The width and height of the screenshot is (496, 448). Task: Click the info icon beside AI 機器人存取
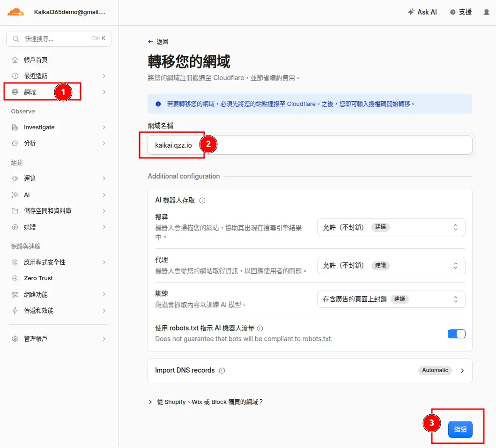[202, 201]
